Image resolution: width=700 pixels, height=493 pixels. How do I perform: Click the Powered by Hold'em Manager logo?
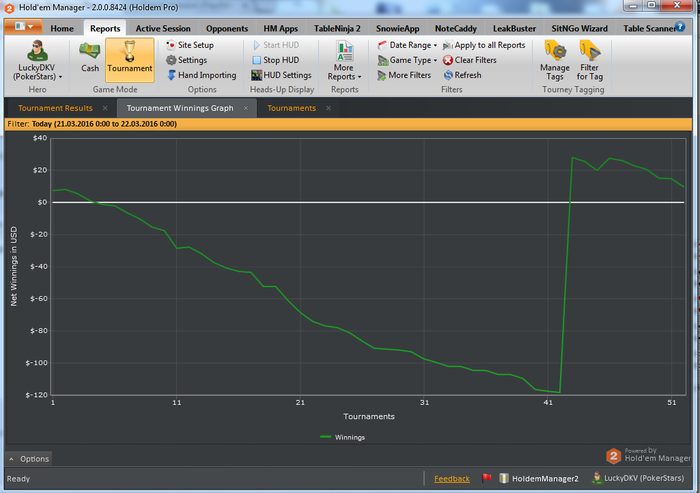648,455
